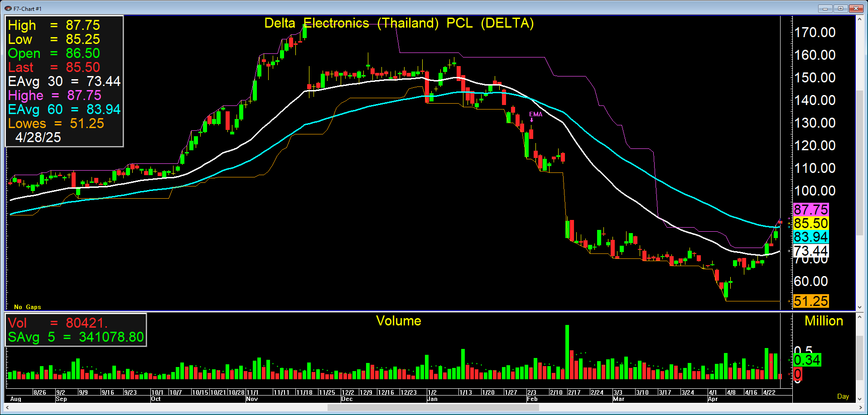The image size is (868, 415).
Task: Click the No Gaps label
Action: pyautogui.click(x=28, y=307)
